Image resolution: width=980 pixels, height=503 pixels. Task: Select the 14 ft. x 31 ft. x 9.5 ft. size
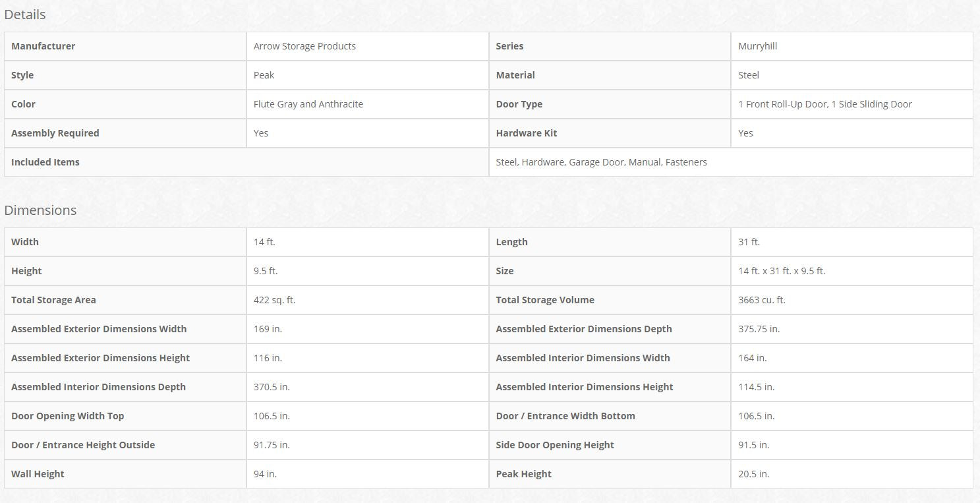coord(782,271)
